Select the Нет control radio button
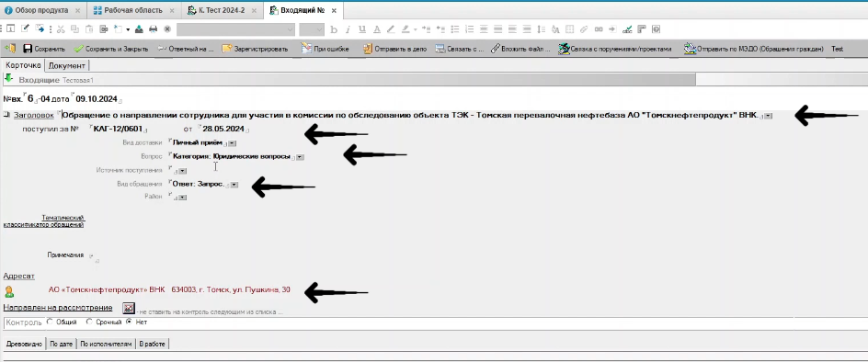This screenshot has height=362, width=868. [x=129, y=322]
